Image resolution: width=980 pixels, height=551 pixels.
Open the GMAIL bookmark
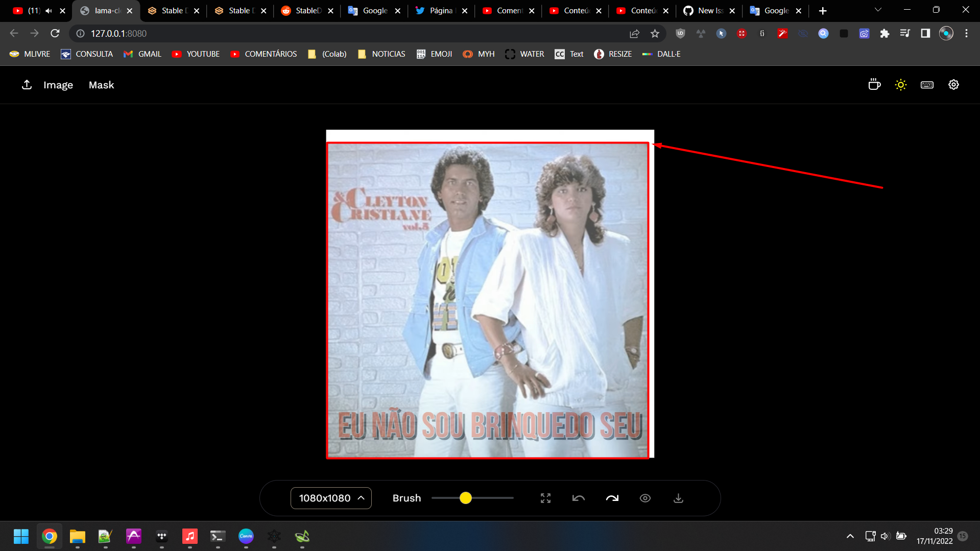tap(149, 54)
